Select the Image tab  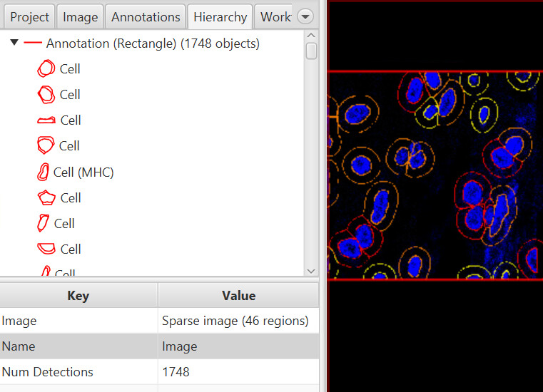(81, 17)
